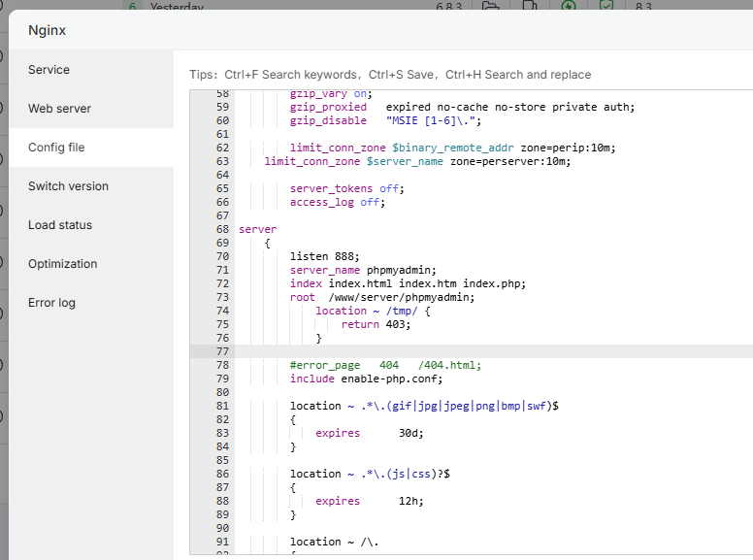Click the green 6 badge at top

133,6
